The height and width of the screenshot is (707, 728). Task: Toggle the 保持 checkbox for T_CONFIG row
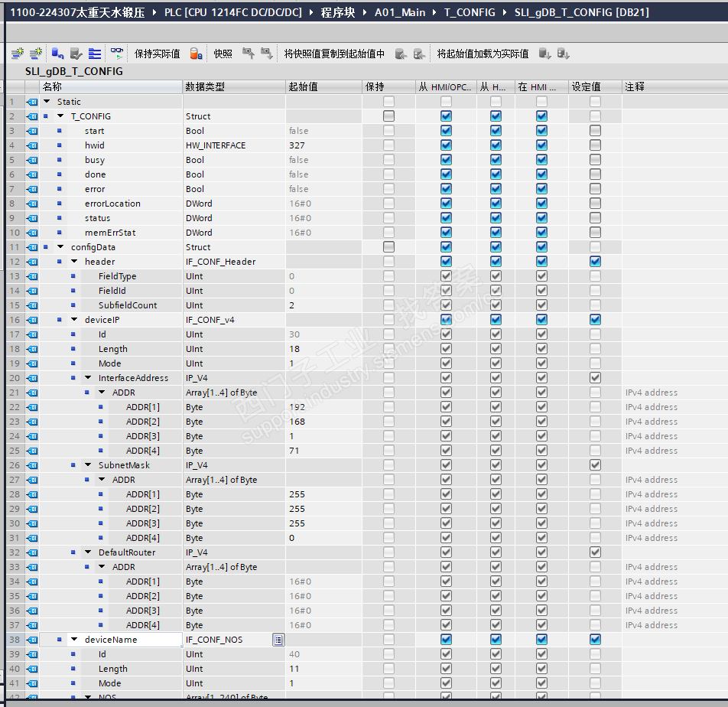click(x=388, y=116)
